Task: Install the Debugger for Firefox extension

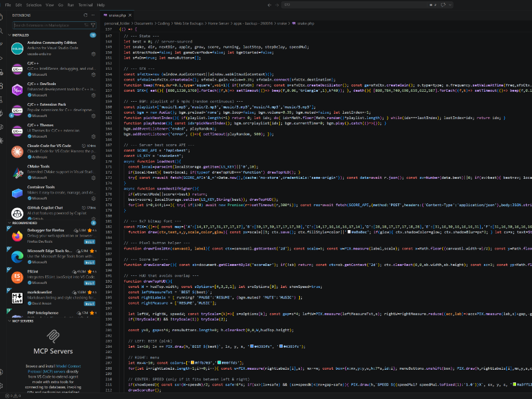Action: click(x=89, y=241)
